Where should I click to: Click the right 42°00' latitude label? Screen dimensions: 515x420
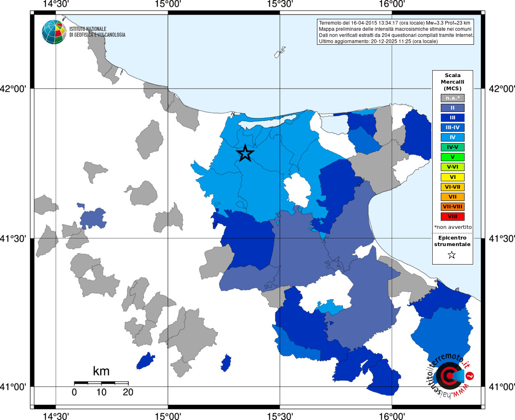502,89
